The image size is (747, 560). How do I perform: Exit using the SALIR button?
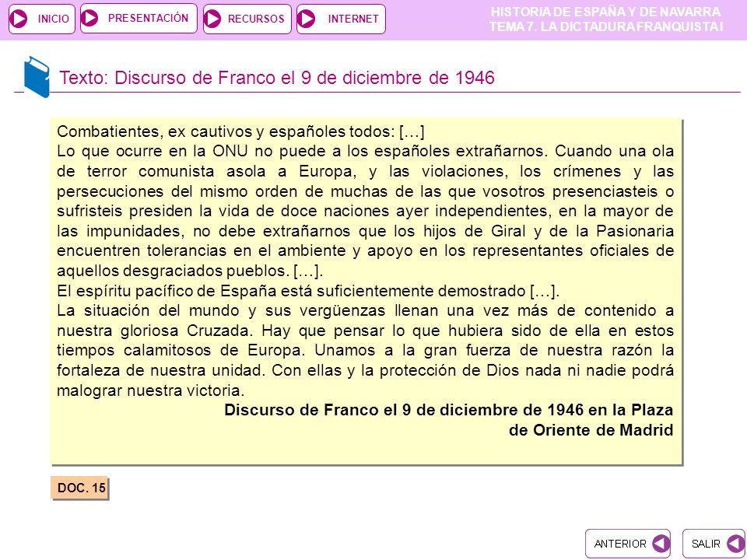[x=714, y=544]
